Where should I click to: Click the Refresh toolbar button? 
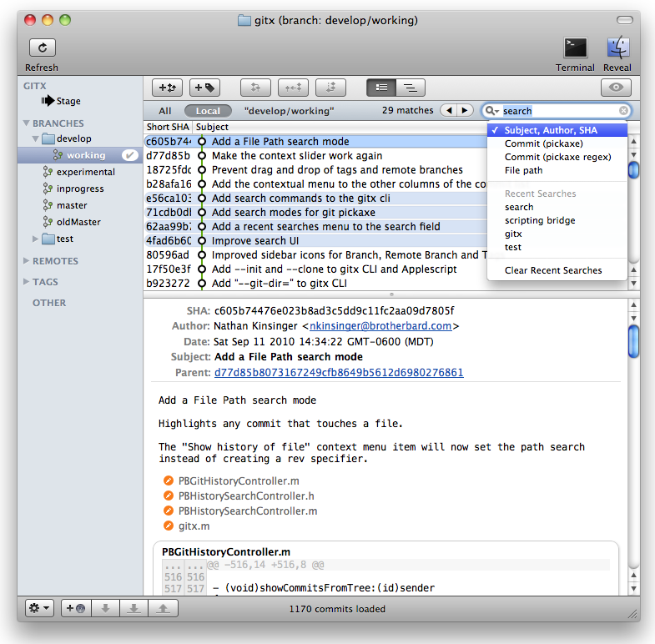[43, 48]
